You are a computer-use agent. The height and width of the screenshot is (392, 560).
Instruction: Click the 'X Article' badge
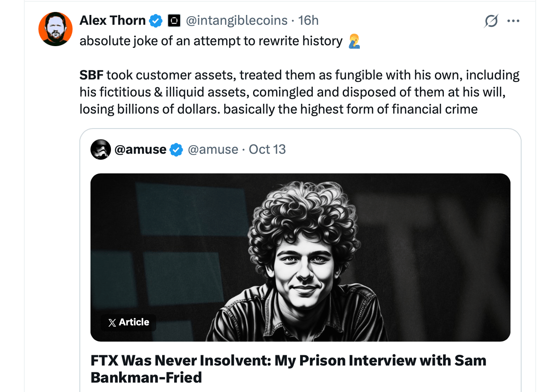coord(128,322)
